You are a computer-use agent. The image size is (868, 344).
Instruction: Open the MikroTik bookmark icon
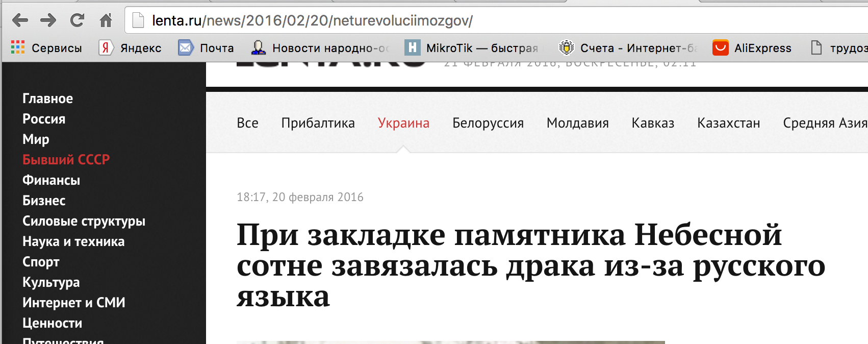[x=412, y=47]
